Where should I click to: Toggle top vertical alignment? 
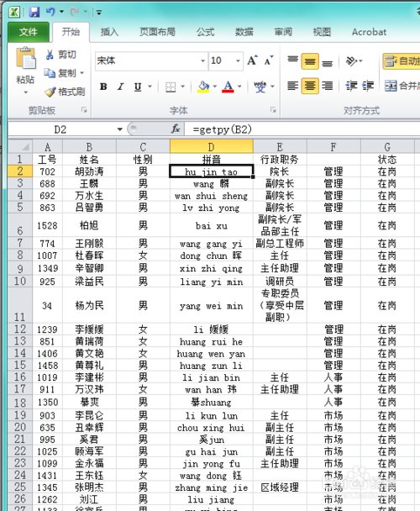tap(292, 61)
